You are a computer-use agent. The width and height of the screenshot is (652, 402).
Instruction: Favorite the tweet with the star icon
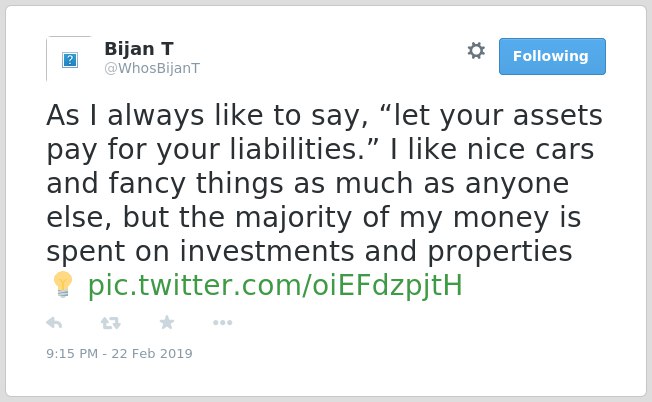[167, 322]
